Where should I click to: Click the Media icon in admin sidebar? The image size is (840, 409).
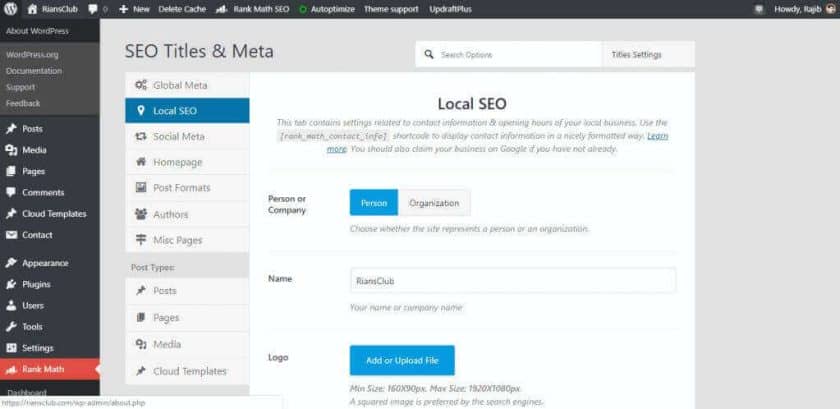click(x=11, y=150)
